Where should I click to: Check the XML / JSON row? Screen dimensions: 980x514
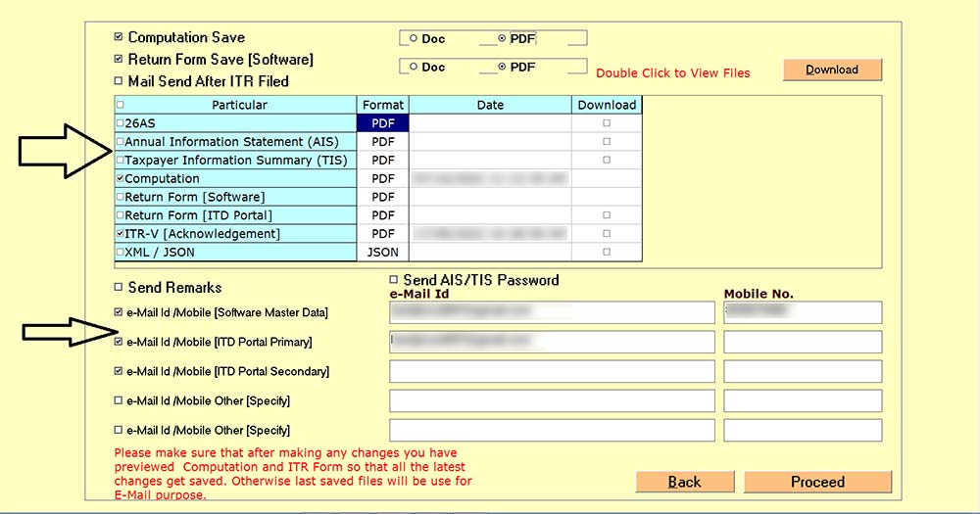coord(121,253)
